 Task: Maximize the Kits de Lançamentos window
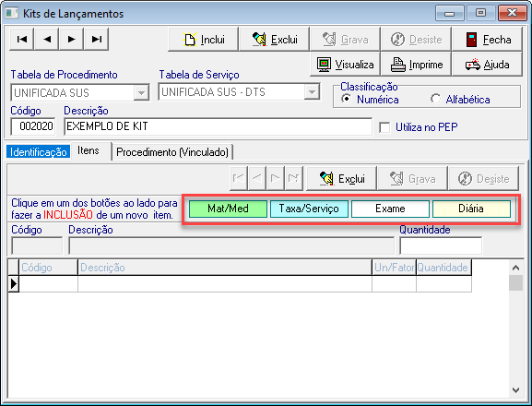[480, 13]
